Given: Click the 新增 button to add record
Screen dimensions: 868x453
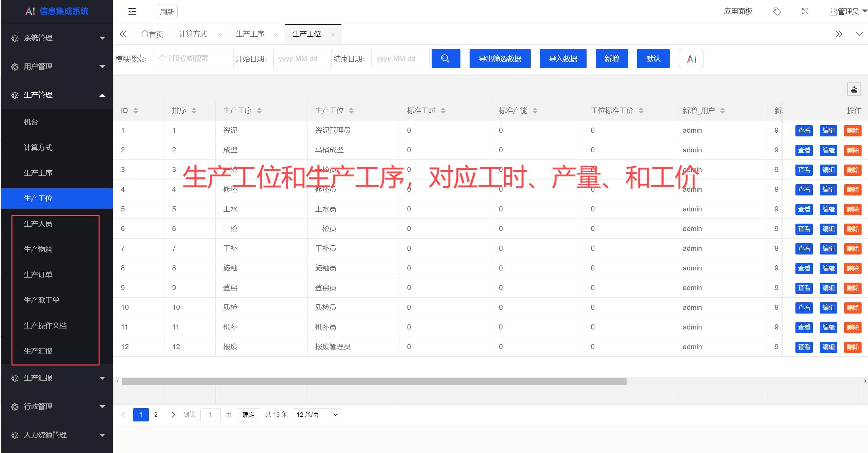Looking at the screenshot, I should click(612, 58).
